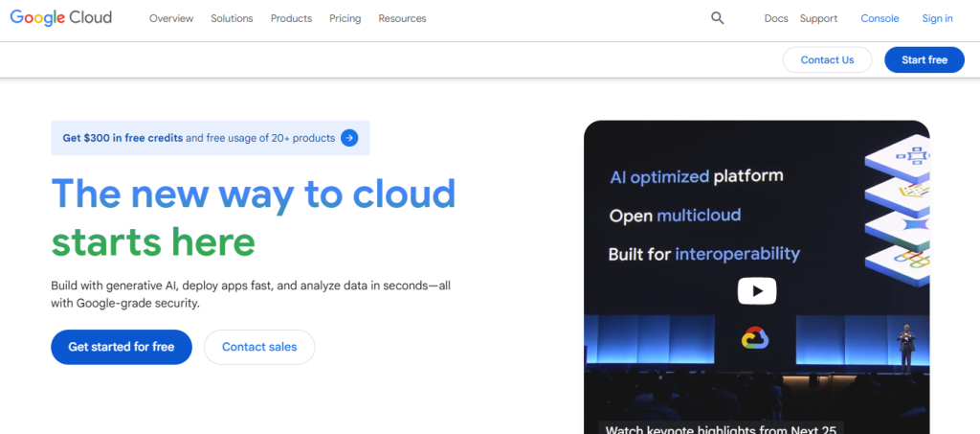This screenshot has width=980, height=434.
Task: Click the 'starts here' green heading text
Action: pyautogui.click(x=153, y=242)
